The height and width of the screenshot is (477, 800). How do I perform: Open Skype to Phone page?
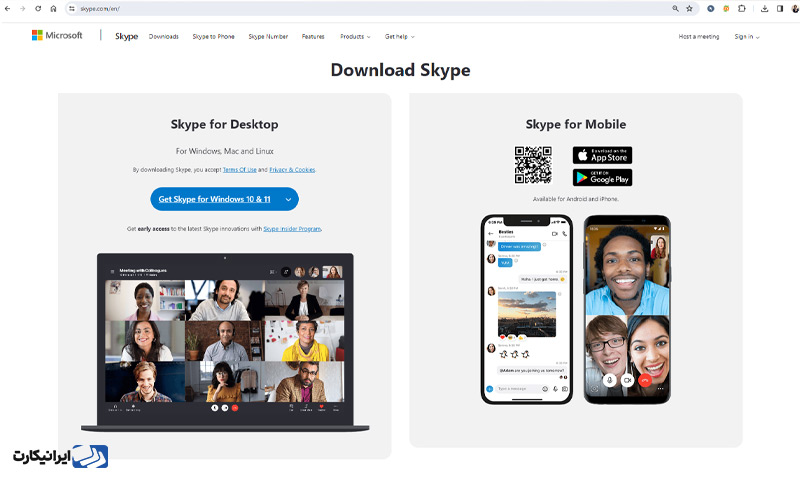(213, 37)
